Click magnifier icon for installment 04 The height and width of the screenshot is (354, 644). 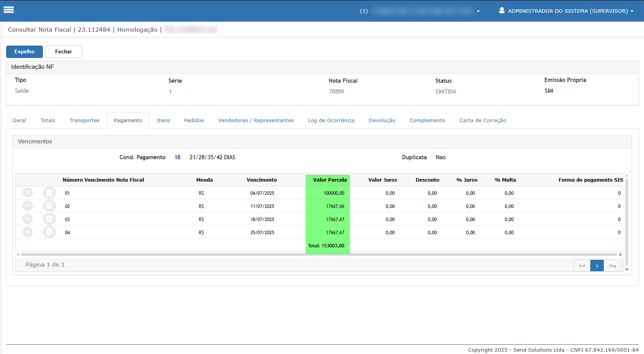[x=27, y=232]
